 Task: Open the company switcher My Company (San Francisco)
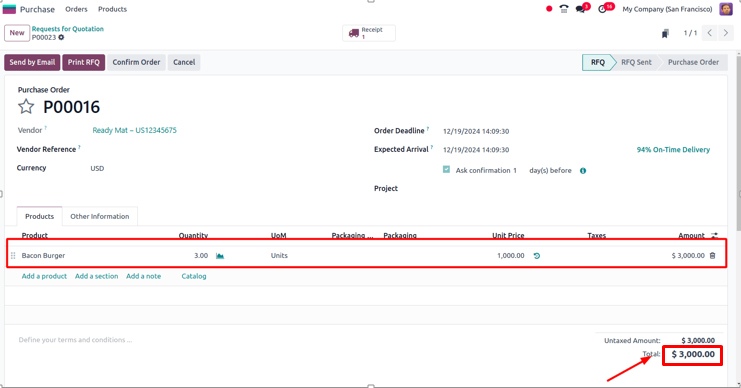[667, 9]
